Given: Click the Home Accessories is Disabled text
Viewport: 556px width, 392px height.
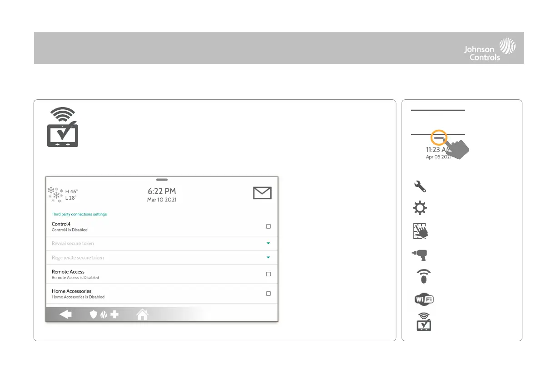Looking at the screenshot, I should click(78, 297).
